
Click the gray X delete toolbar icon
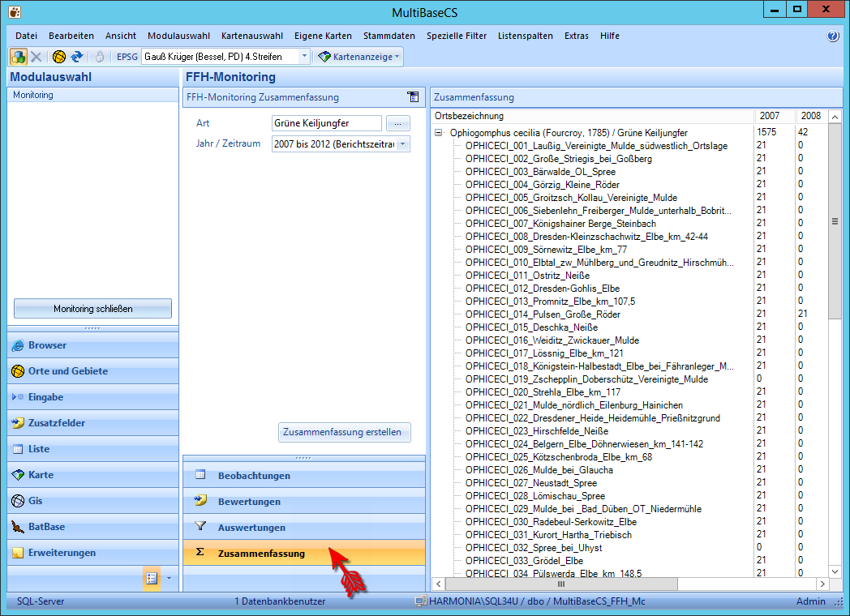(36, 57)
